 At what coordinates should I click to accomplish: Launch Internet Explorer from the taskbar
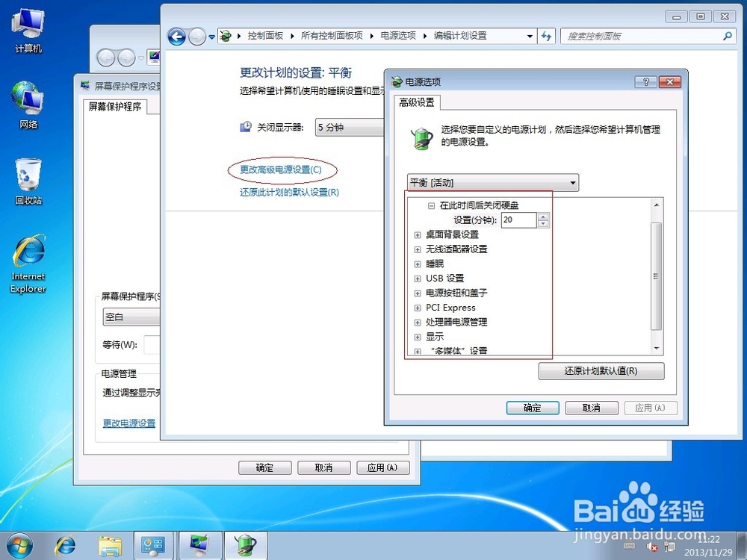click(x=65, y=546)
